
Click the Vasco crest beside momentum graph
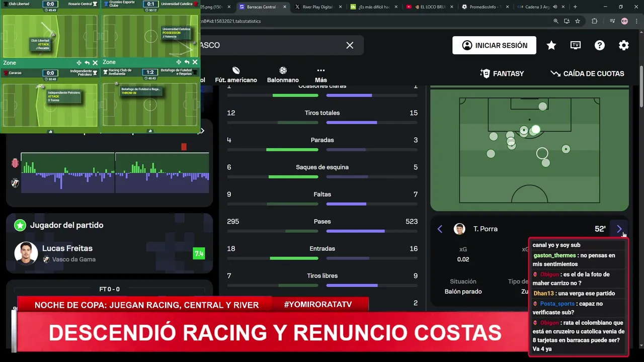click(15, 183)
